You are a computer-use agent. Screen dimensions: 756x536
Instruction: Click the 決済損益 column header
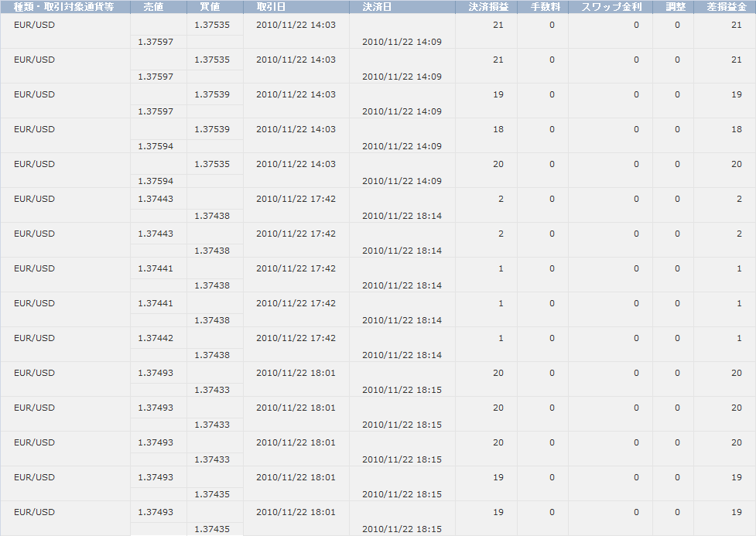click(488, 7)
